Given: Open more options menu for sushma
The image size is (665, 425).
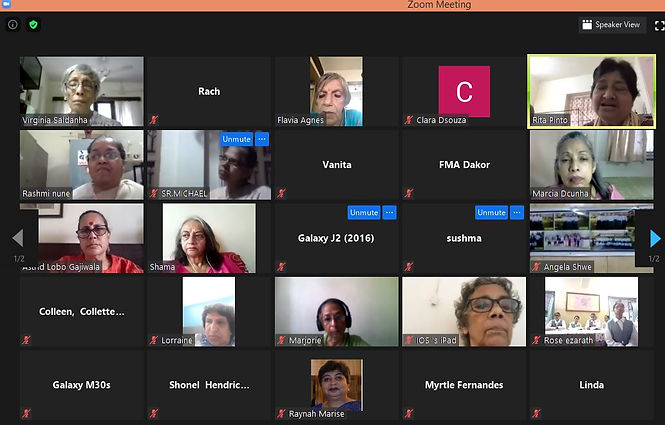Looking at the screenshot, I should [517, 212].
